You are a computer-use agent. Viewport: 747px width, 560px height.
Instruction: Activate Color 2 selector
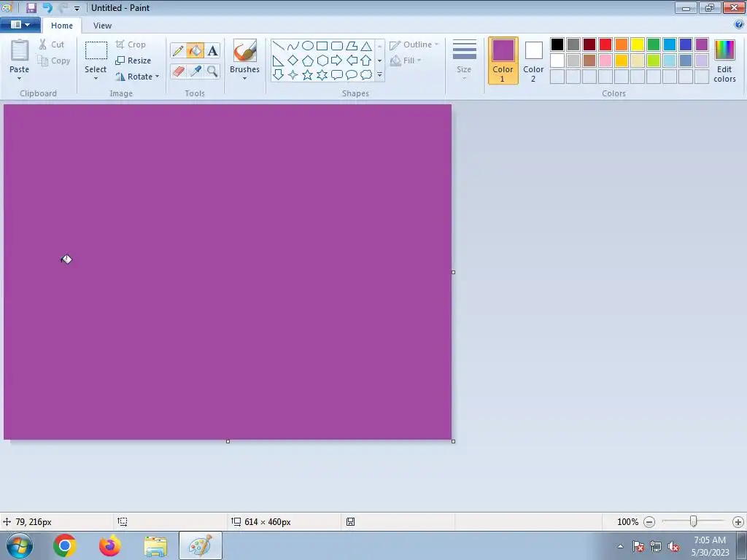533,61
